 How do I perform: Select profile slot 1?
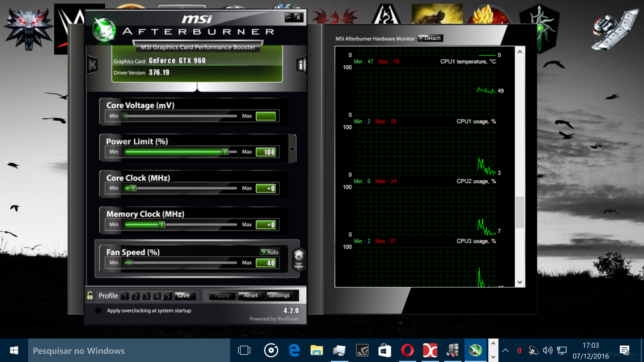click(x=125, y=296)
